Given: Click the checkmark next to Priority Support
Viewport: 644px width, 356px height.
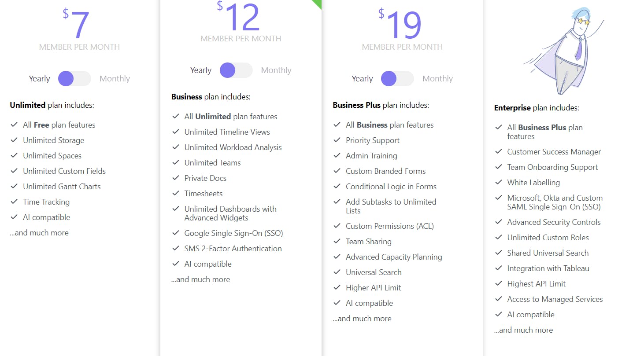Looking at the screenshot, I should click(x=337, y=140).
